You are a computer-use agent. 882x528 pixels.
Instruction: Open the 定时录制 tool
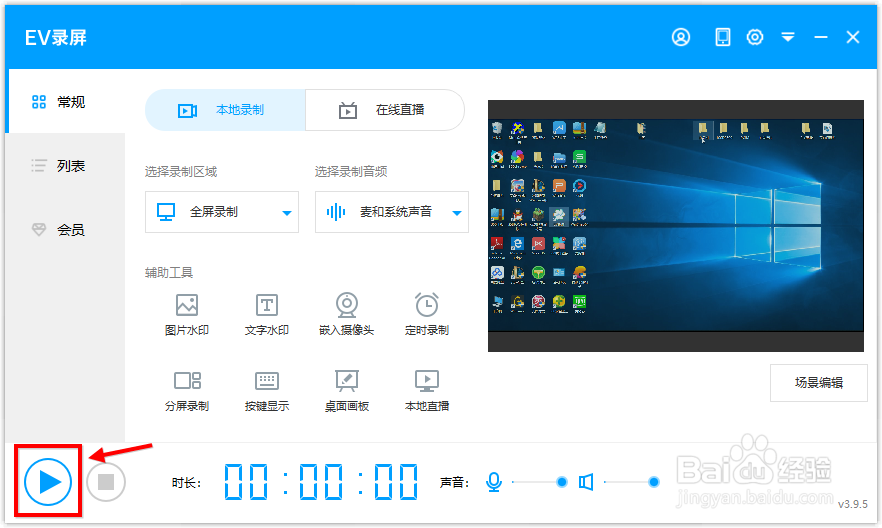427,315
